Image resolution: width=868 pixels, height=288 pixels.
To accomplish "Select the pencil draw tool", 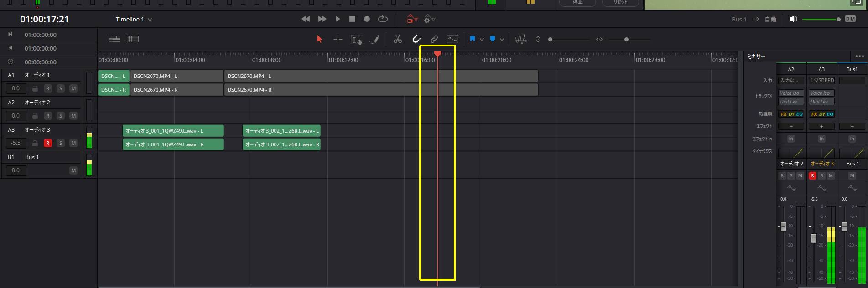I will tap(374, 39).
